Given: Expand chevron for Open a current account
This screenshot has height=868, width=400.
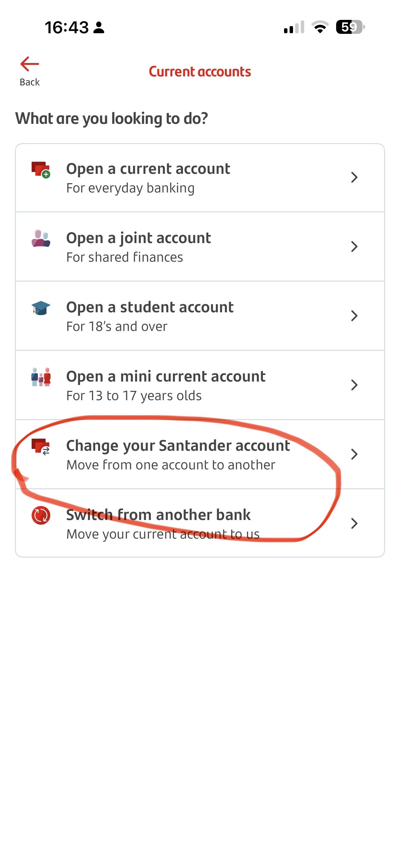Looking at the screenshot, I should [354, 177].
